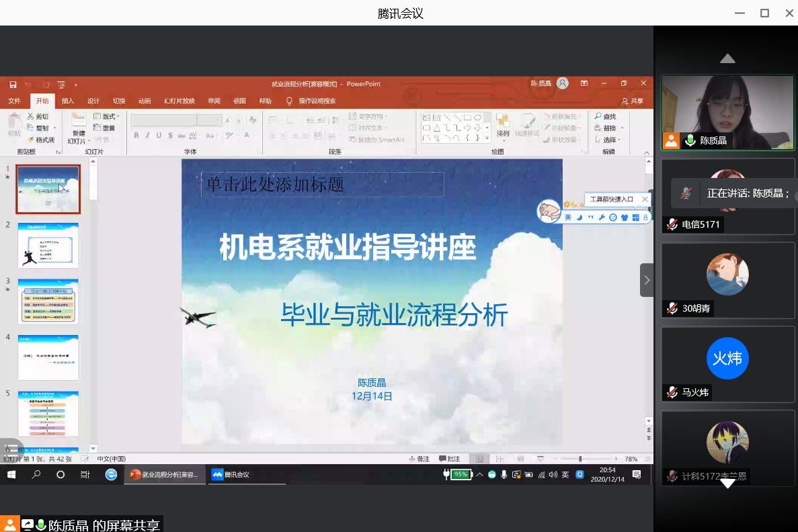Open the Layout (版式) dropdown
Screen dimensions: 798x532
[x=106, y=117]
